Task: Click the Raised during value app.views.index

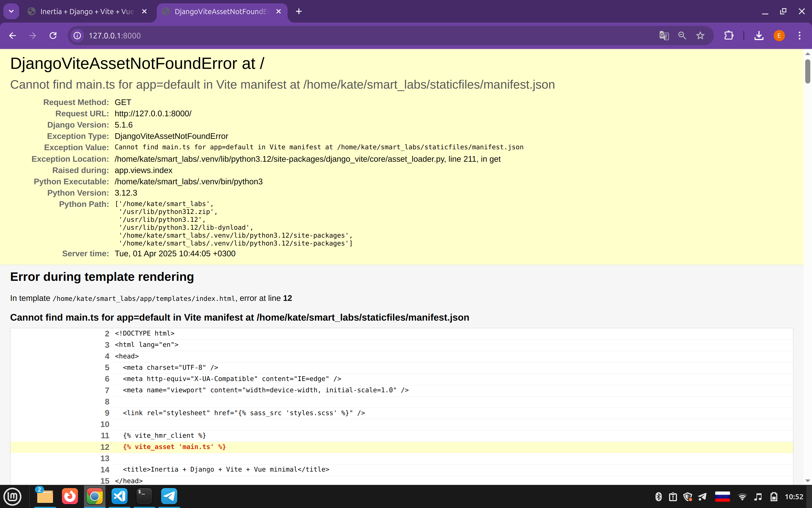Action: pyautogui.click(x=143, y=170)
